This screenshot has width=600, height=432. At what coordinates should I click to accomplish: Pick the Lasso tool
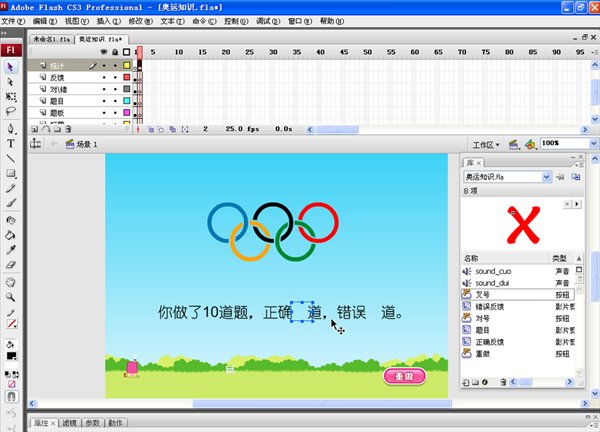pyautogui.click(x=11, y=111)
